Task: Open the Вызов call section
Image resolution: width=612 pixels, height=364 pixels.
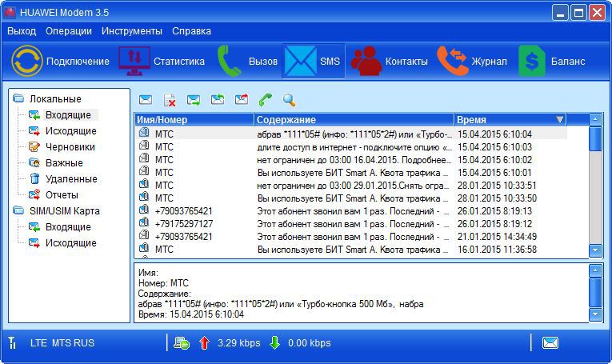Action: [247, 62]
